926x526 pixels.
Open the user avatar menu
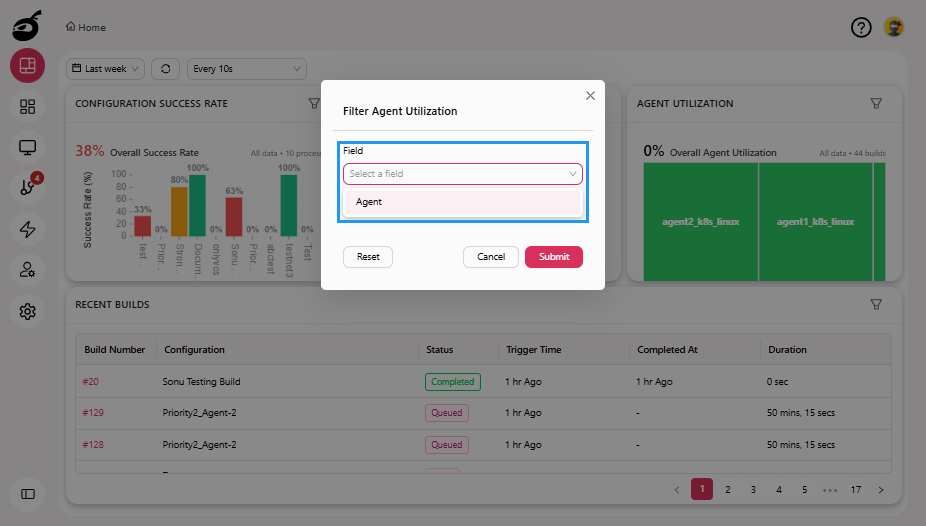894,27
